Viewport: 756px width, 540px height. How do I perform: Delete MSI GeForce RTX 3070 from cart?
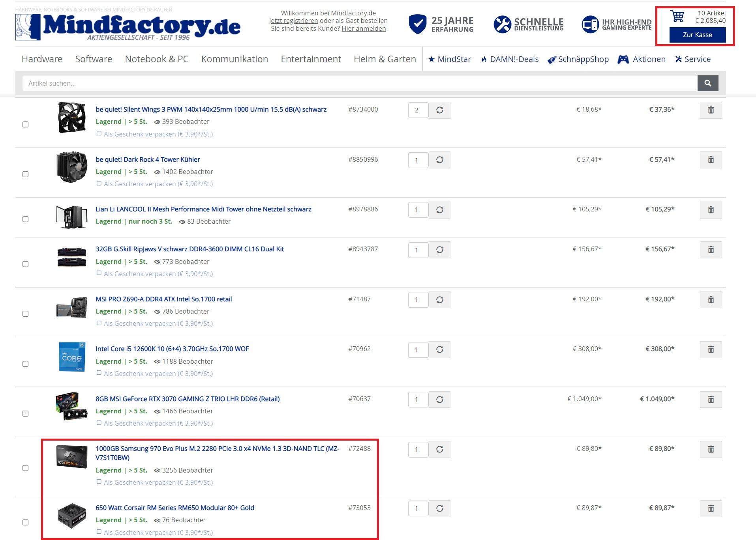tap(711, 400)
